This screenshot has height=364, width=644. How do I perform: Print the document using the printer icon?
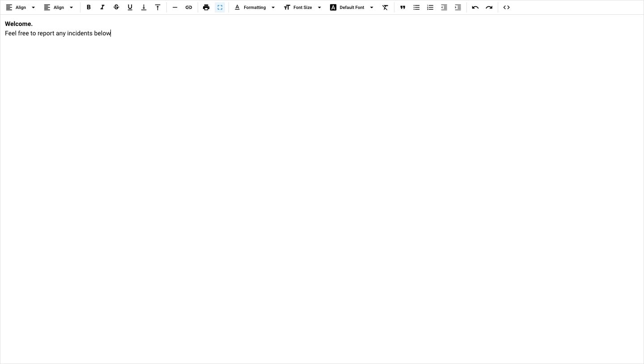pos(206,8)
